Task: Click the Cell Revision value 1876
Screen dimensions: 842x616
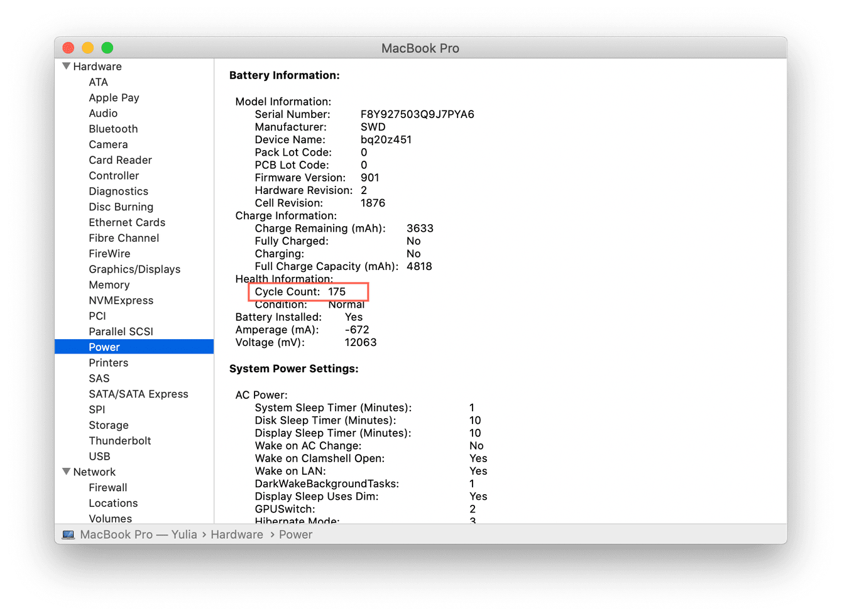Action: (x=373, y=203)
